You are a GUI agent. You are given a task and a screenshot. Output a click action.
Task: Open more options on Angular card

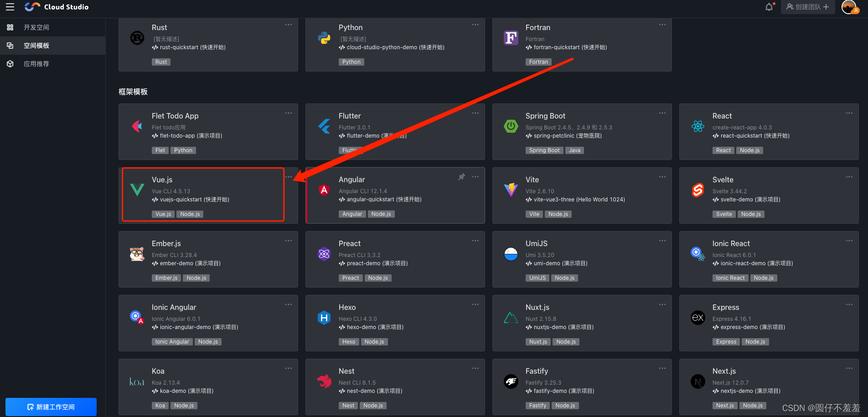click(475, 177)
